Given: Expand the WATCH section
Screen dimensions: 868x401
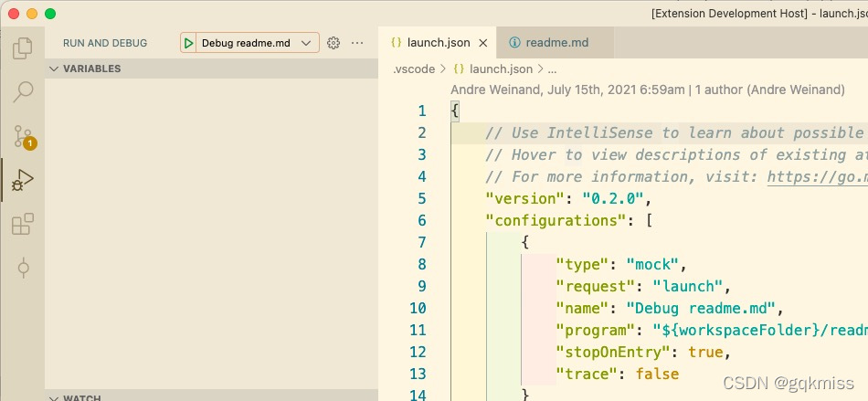Looking at the screenshot, I should (211, 396).
